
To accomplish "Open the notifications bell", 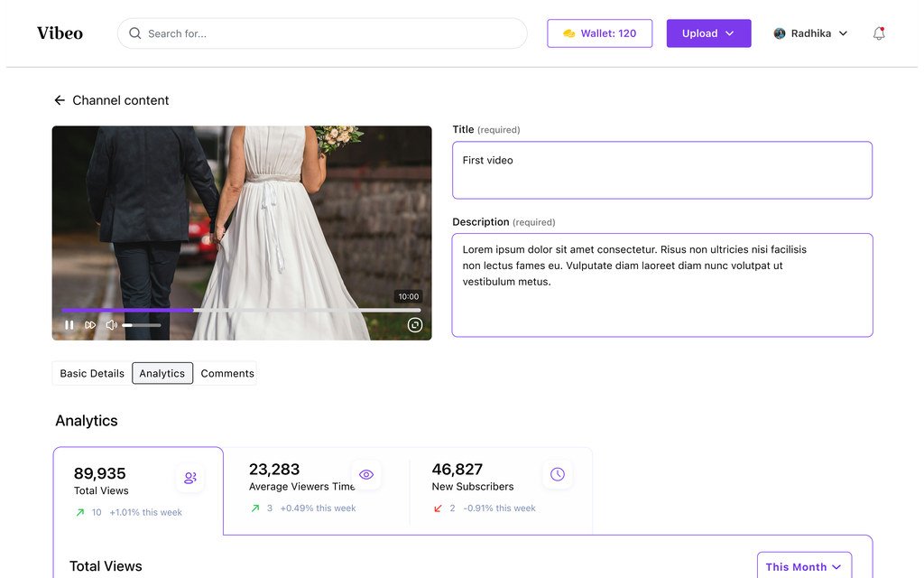I will click(879, 33).
